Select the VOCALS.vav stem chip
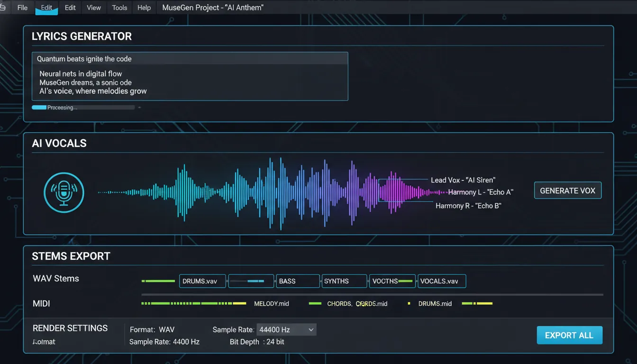 [x=442, y=281]
